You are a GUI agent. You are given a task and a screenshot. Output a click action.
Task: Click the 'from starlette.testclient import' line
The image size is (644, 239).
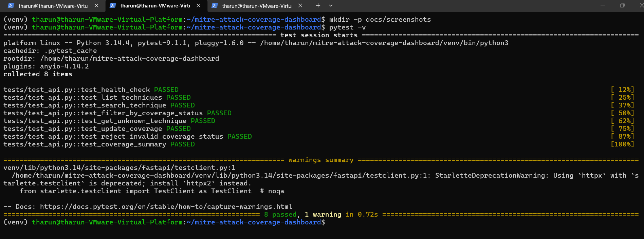click(x=152, y=191)
